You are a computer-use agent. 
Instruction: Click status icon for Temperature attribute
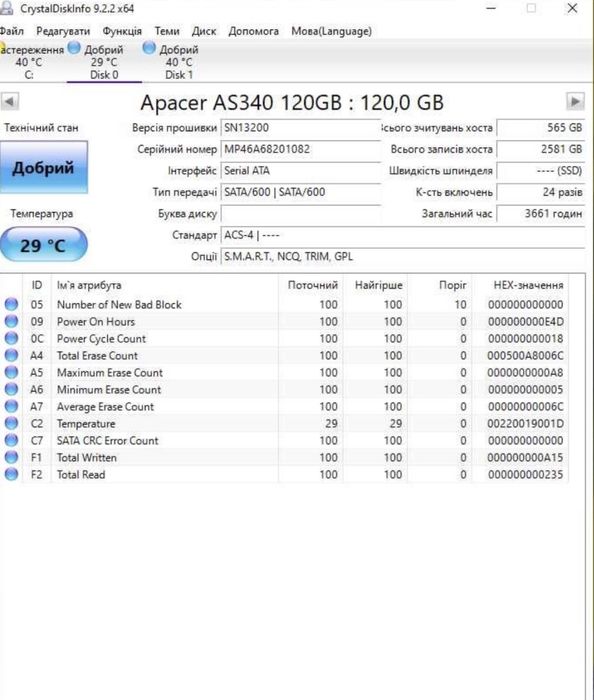(x=11, y=423)
